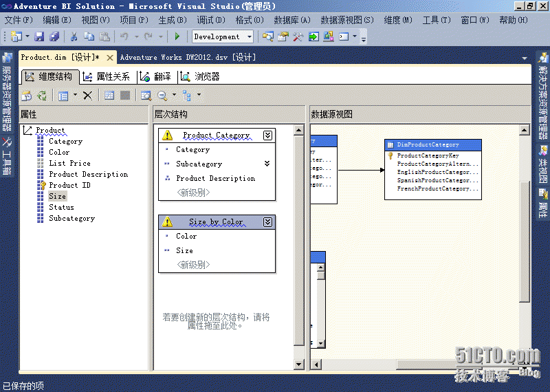This screenshot has height=392, width=550.
Task: Click the warning icon on Size by Color
Action: click(x=167, y=222)
